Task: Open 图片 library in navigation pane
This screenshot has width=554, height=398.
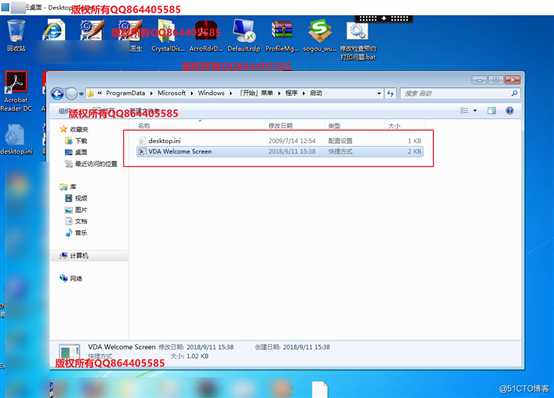Action: [x=81, y=210]
